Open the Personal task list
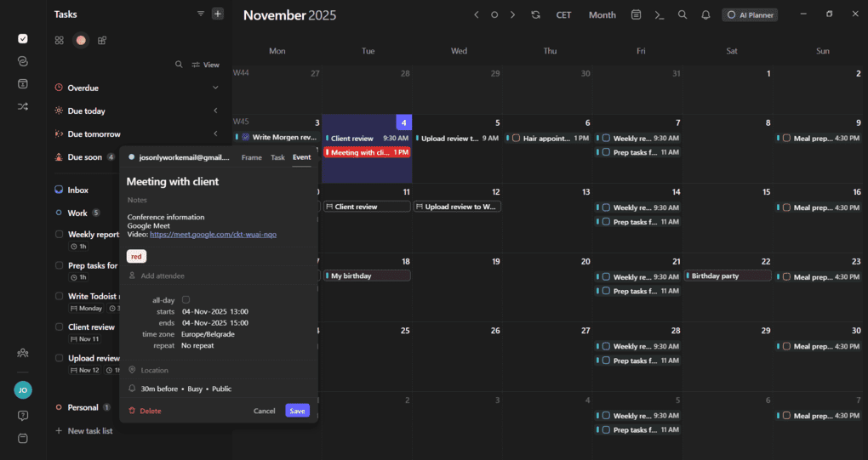 click(83, 407)
